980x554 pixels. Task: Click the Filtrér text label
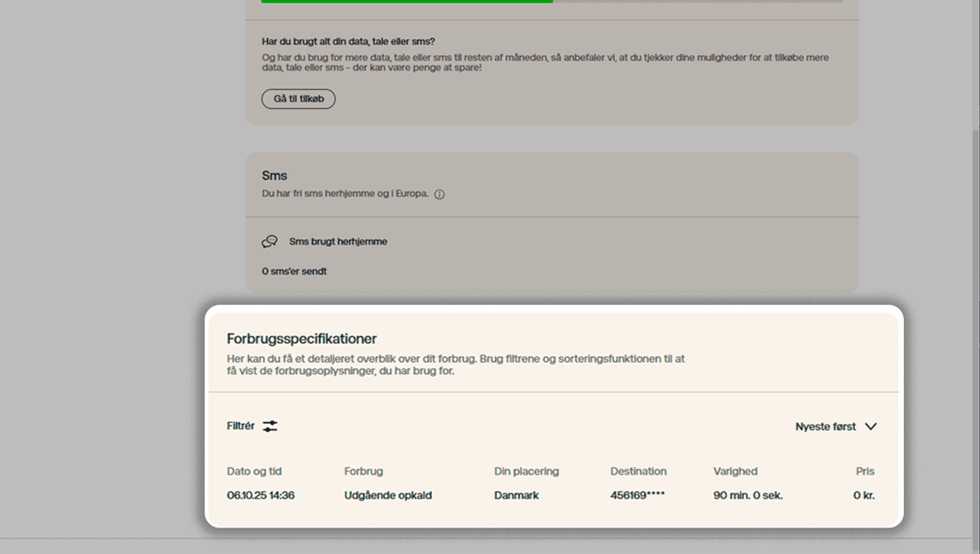pyautogui.click(x=240, y=426)
